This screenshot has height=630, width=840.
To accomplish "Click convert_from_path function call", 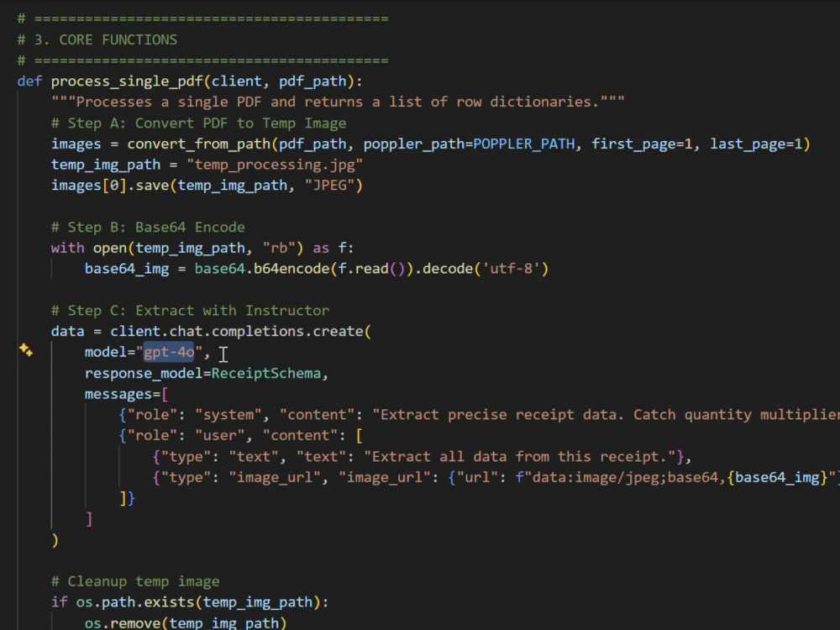I will 199,144.
